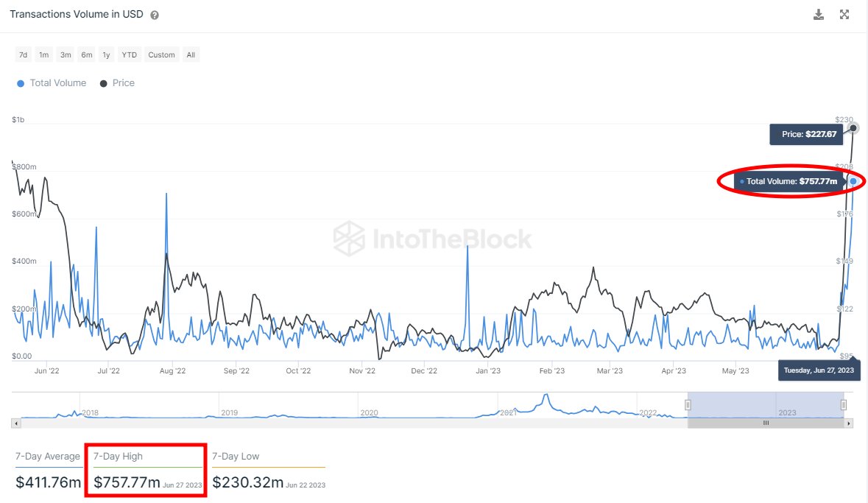Expand the chart to fullscreen

click(x=844, y=14)
